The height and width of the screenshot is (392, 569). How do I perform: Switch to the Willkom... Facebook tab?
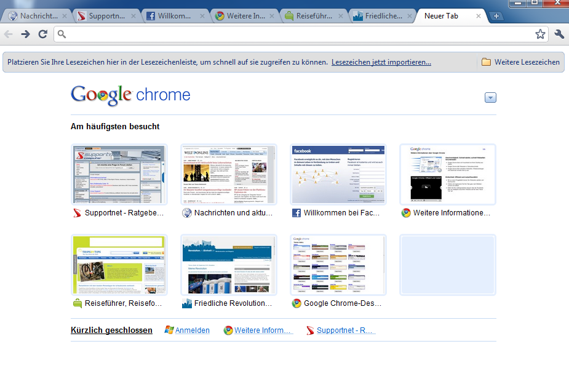coord(174,16)
